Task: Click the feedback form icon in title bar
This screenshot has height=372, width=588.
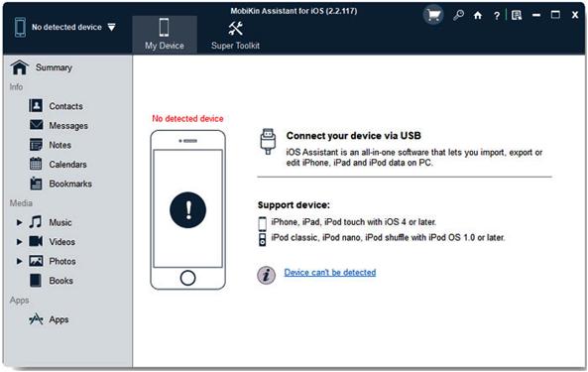Action: click(517, 15)
